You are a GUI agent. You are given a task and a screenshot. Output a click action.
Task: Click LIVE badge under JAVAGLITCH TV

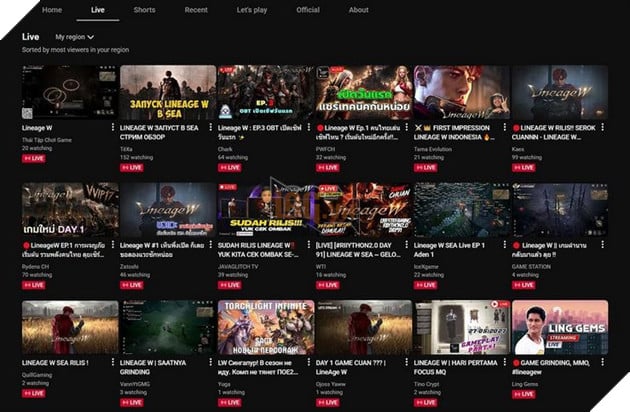pos(230,285)
